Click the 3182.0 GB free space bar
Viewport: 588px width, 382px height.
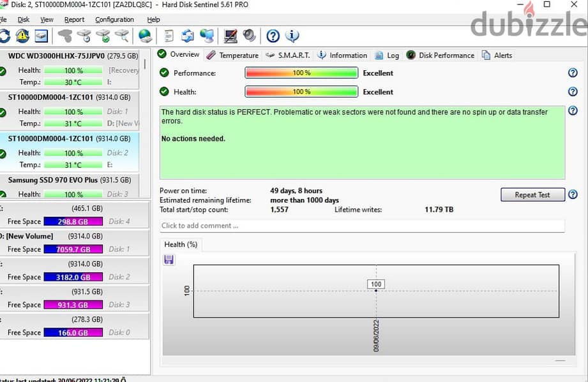73,277
